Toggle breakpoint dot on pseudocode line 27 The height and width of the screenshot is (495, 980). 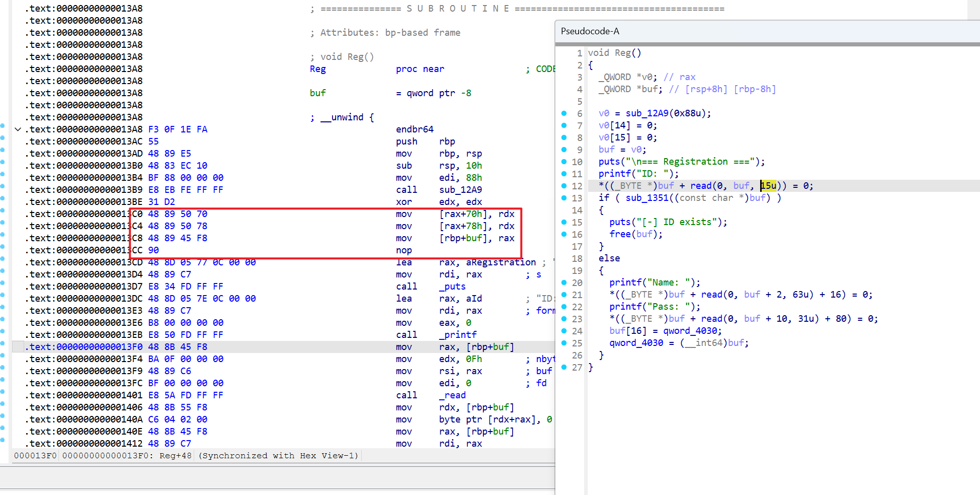[x=564, y=367]
